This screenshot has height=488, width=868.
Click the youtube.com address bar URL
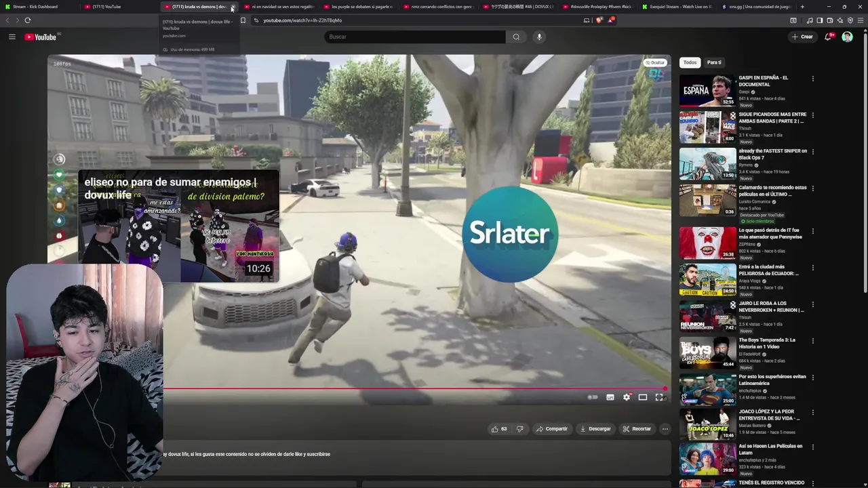coord(302,20)
